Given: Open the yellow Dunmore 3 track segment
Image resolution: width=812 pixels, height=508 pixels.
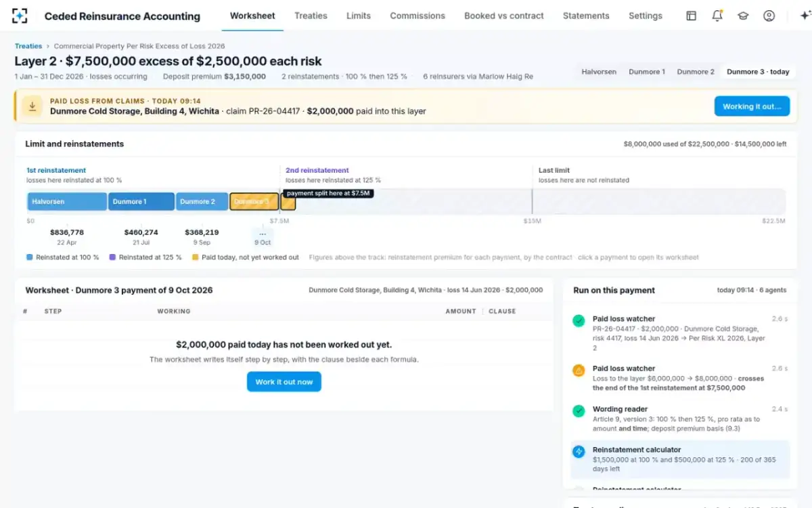Looking at the screenshot, I should (254, 202).
